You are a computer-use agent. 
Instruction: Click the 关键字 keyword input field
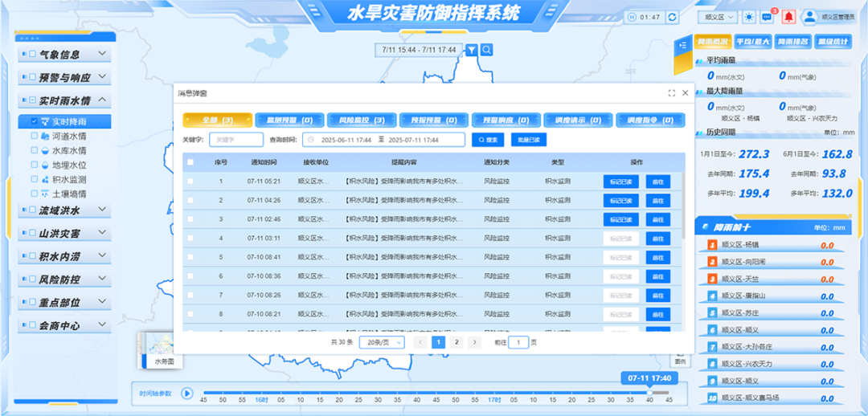tap(235, 140)
